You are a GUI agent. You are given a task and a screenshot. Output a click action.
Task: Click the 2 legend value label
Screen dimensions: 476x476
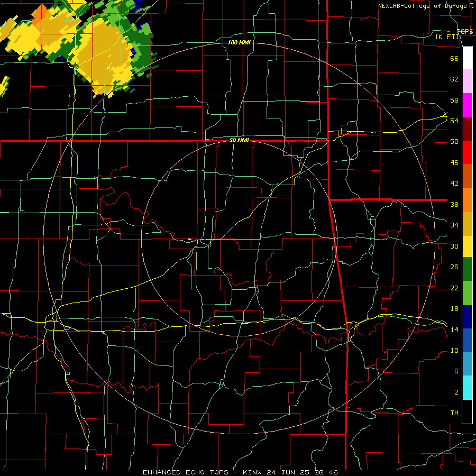point(456,392)
